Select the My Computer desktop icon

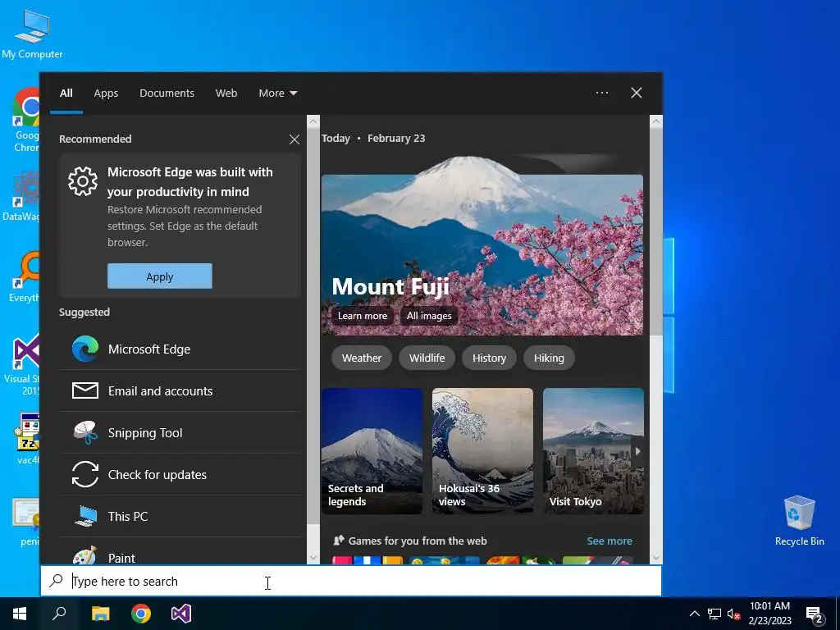pos(32,34)
